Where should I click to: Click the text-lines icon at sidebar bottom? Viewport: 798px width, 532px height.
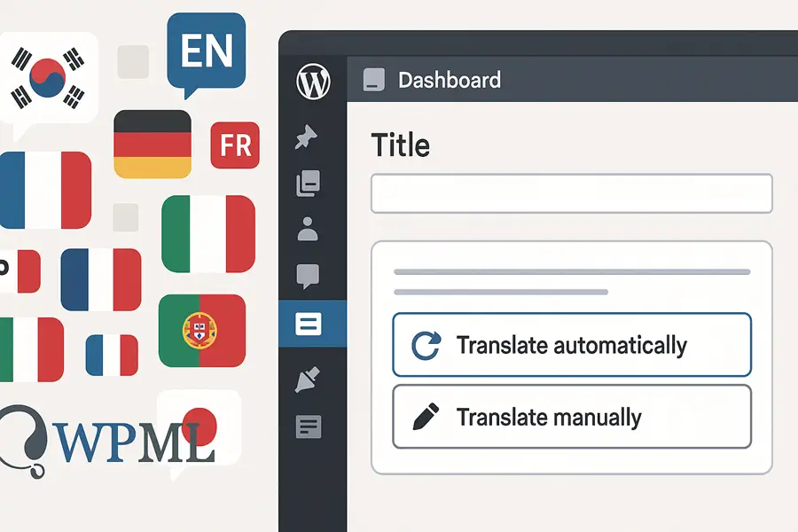pos(309,426)
